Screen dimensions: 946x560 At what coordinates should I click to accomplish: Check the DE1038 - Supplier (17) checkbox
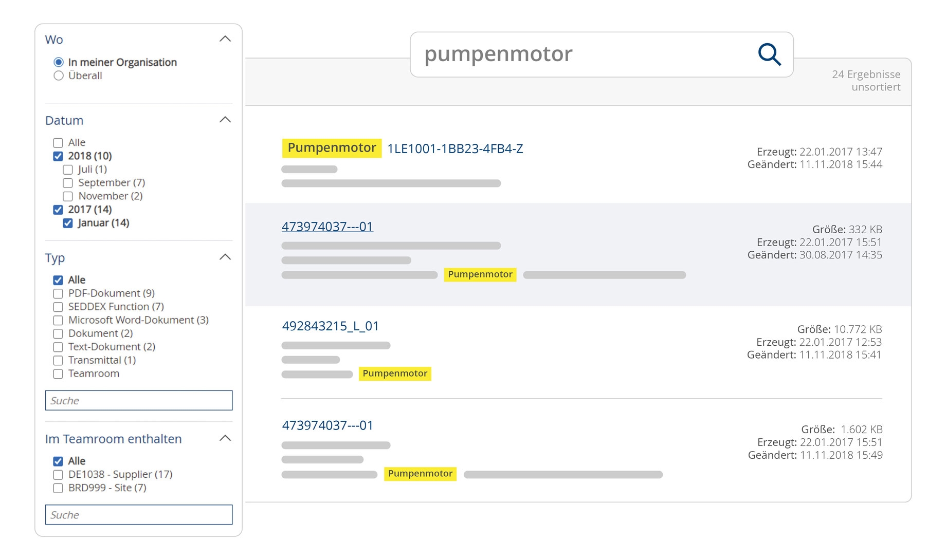tap(58, 475)
